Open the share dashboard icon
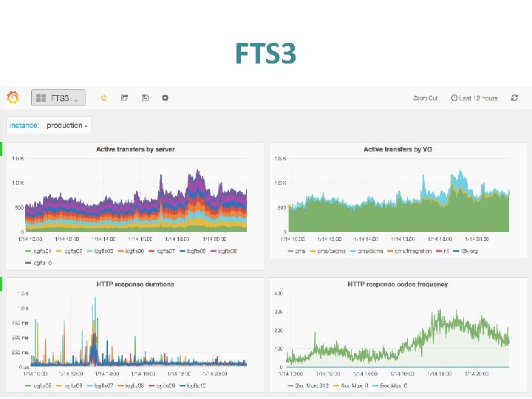Screen dimensions: 532x399 click(125, 98)
